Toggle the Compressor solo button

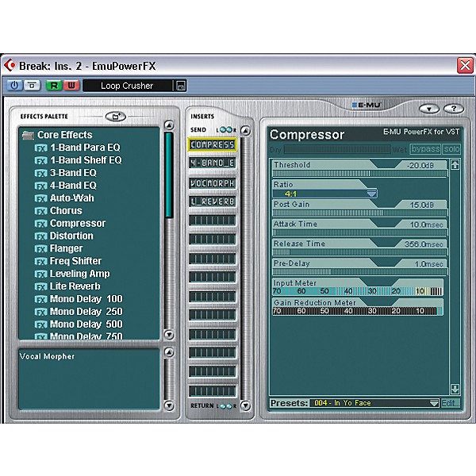click(x=451, y=149)
